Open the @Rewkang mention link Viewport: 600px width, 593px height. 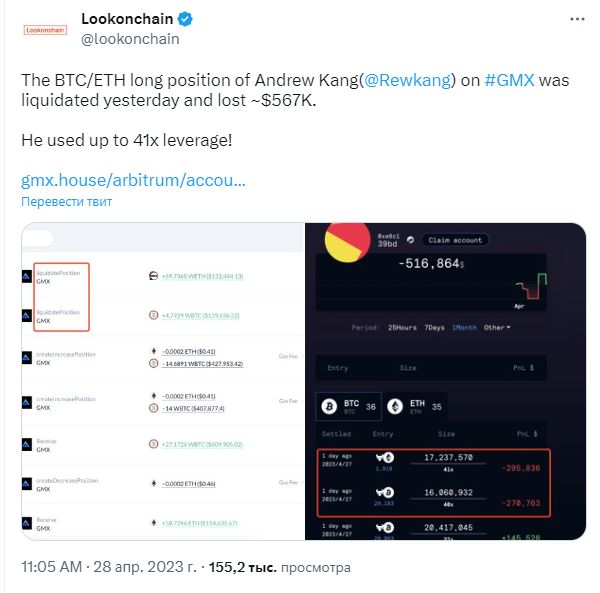click(408, 80)
